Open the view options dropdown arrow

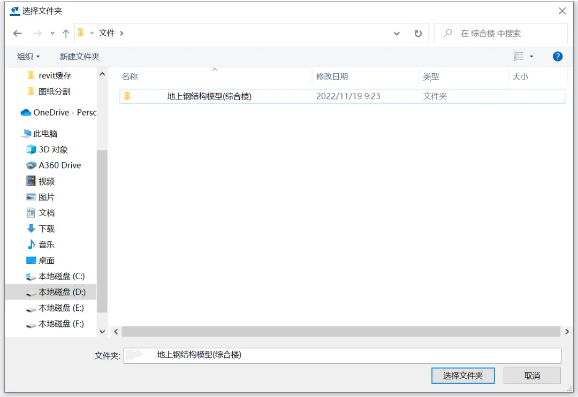531,56
